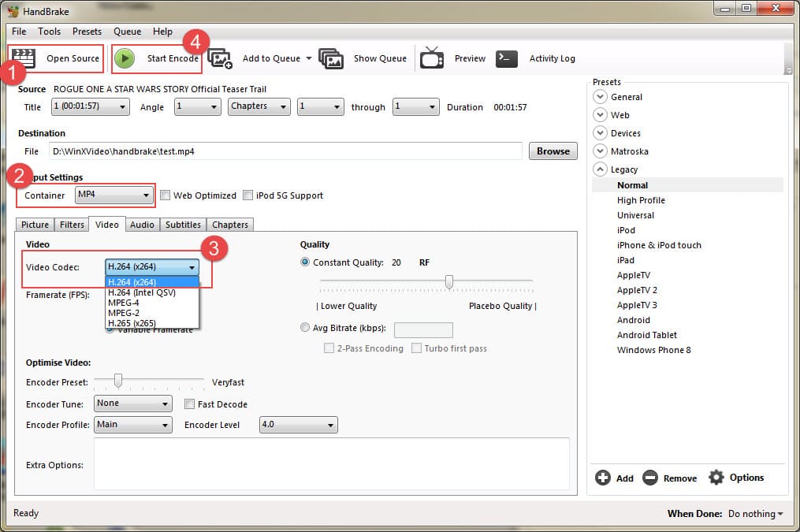Switch to the Picture tab
Screen dimensions: 800x532
click(35, 225)
